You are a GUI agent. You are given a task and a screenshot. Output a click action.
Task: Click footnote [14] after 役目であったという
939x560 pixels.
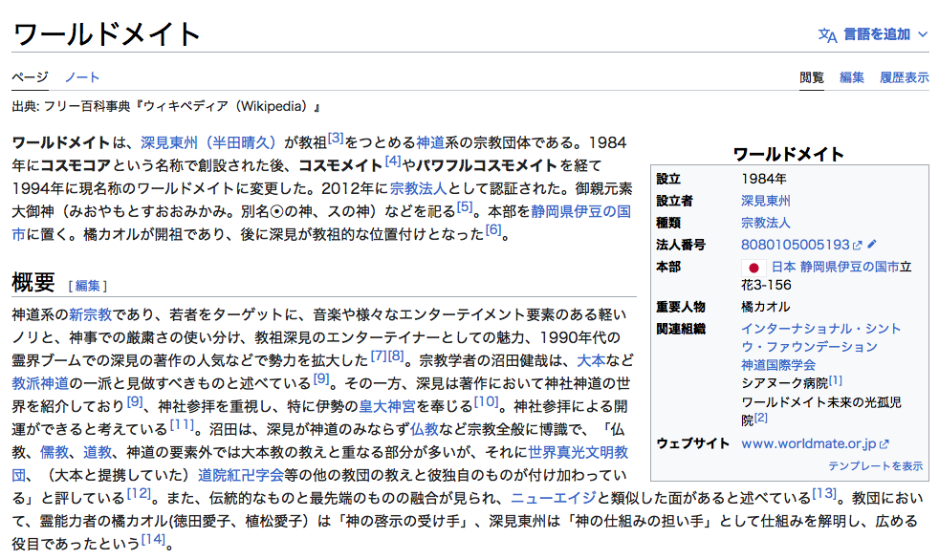tap(153, 539)
